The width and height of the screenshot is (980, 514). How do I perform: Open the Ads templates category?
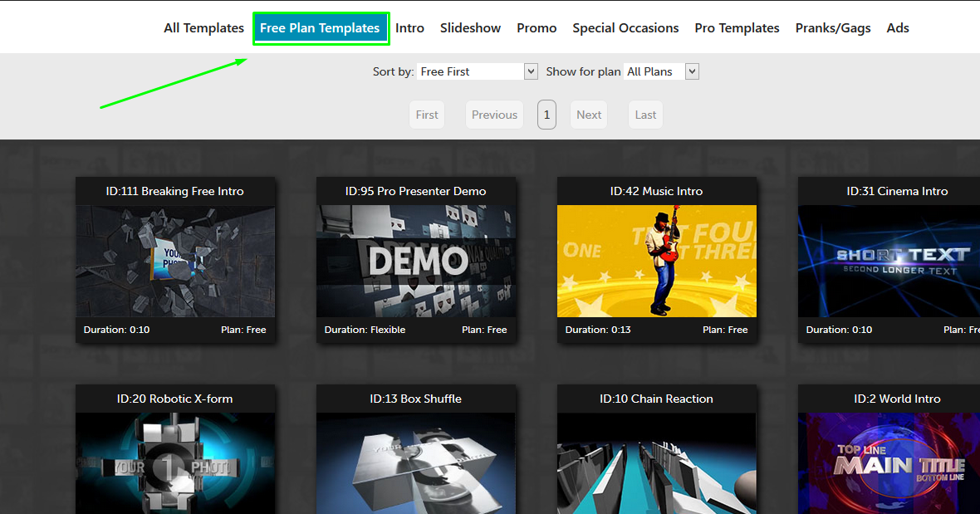(897, 27)
